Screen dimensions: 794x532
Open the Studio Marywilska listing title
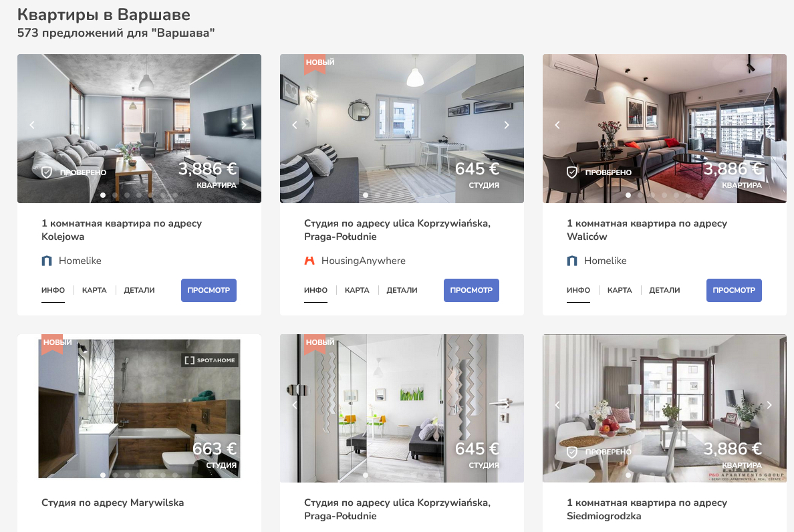(x=112, y=503)
